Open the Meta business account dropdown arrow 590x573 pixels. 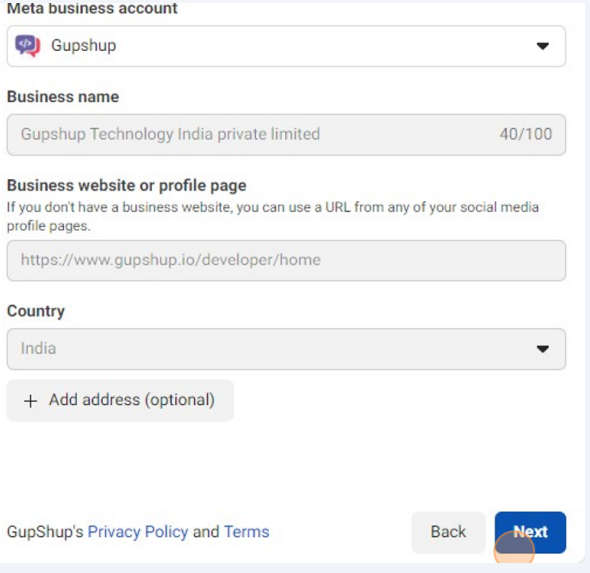(542, 46)
